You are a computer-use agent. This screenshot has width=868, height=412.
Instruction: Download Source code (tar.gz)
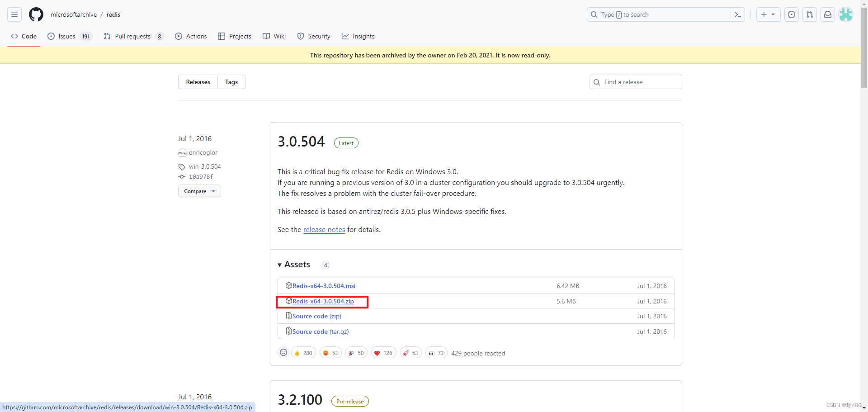[x=321, y=331]
